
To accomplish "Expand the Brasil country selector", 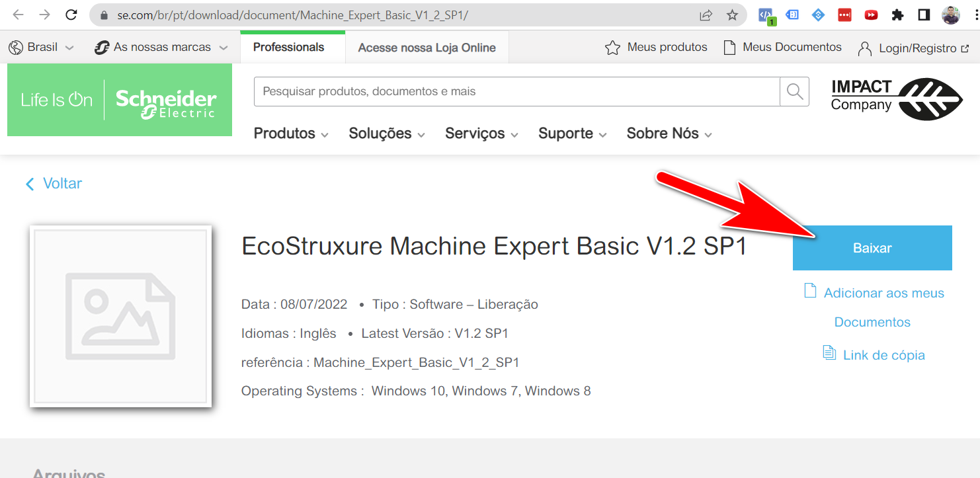I will pos(41,48).
